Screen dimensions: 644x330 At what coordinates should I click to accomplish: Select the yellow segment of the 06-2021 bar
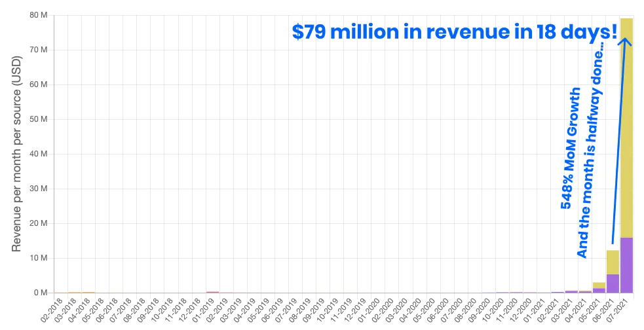click(613, 263)
